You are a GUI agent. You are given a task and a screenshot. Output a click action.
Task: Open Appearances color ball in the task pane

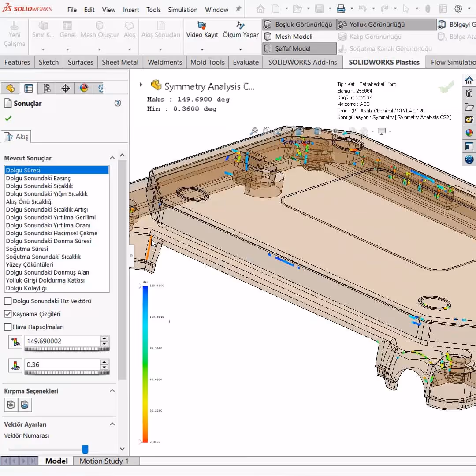pos(469,133)
